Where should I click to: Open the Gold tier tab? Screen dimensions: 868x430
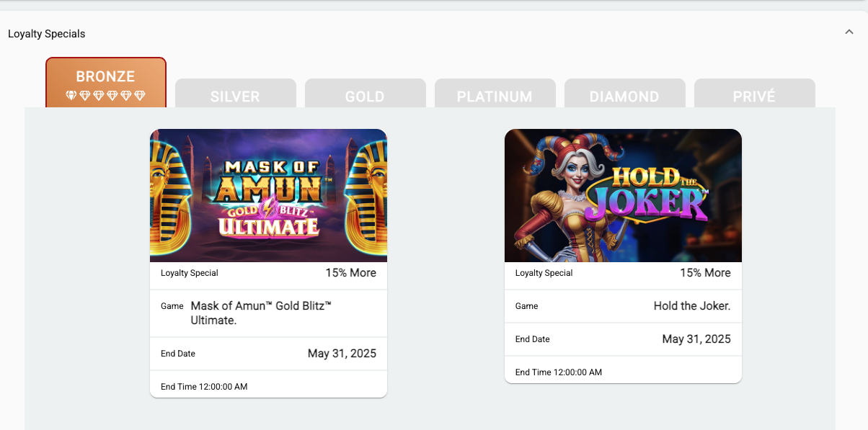point(365,94)
